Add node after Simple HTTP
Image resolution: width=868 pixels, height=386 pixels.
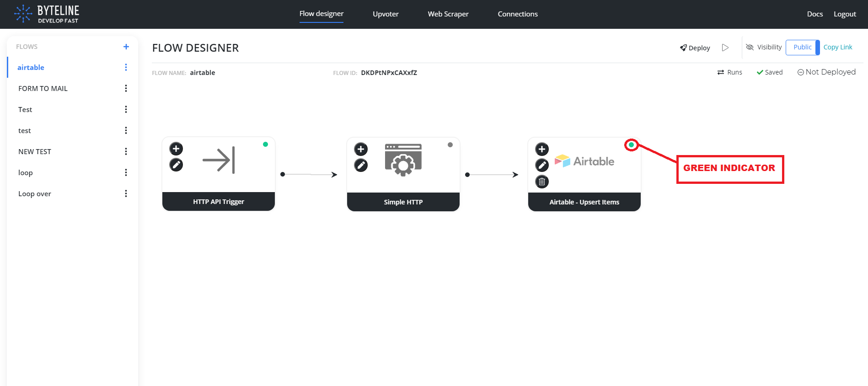361,149
